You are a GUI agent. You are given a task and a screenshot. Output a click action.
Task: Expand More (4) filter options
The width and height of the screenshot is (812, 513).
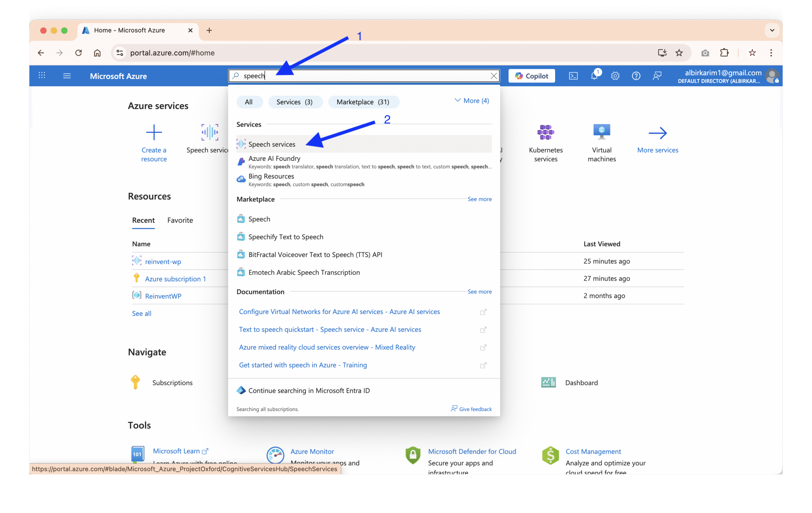click(x=472, y=101)
